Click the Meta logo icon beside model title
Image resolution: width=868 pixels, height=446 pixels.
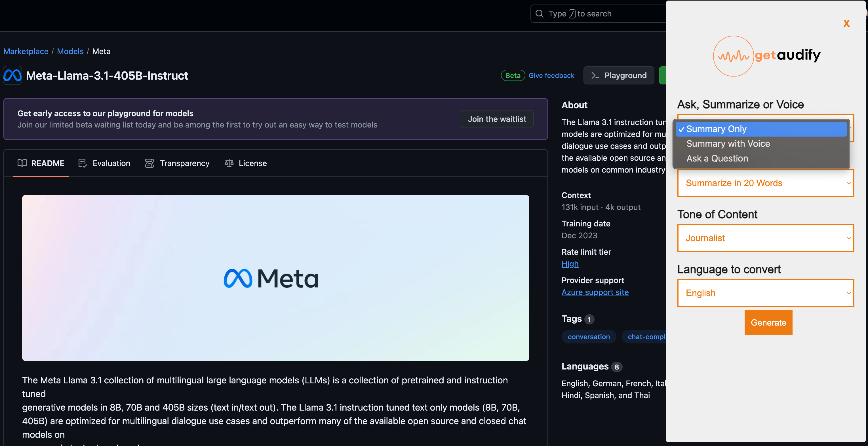point(12,75)
